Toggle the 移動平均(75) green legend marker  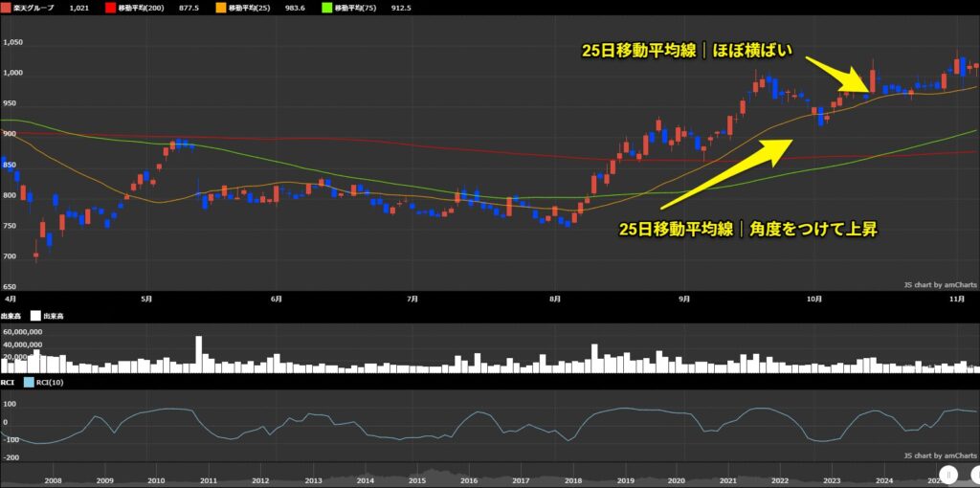(x=326, y=8)
